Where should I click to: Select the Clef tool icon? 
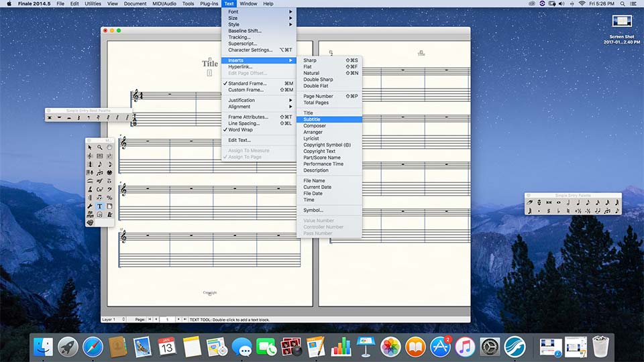tap(109, 189)
